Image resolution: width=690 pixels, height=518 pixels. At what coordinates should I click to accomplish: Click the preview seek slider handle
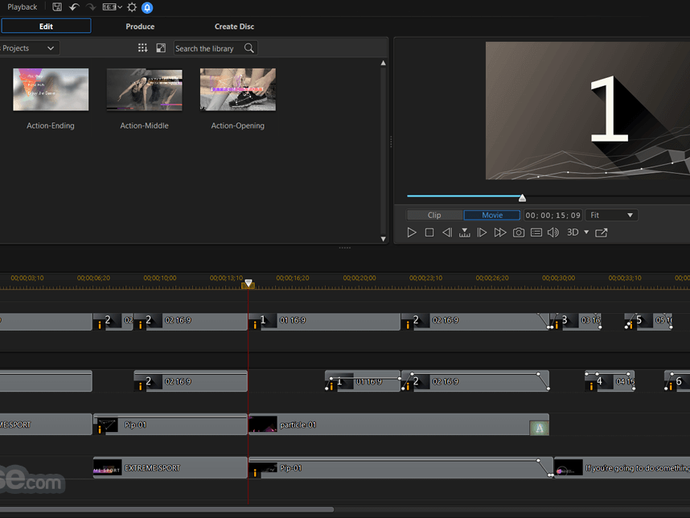coord(522,198)
